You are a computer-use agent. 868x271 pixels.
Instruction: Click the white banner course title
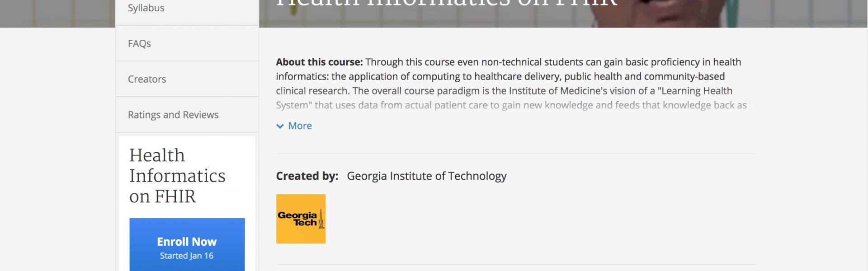point(447,4)
